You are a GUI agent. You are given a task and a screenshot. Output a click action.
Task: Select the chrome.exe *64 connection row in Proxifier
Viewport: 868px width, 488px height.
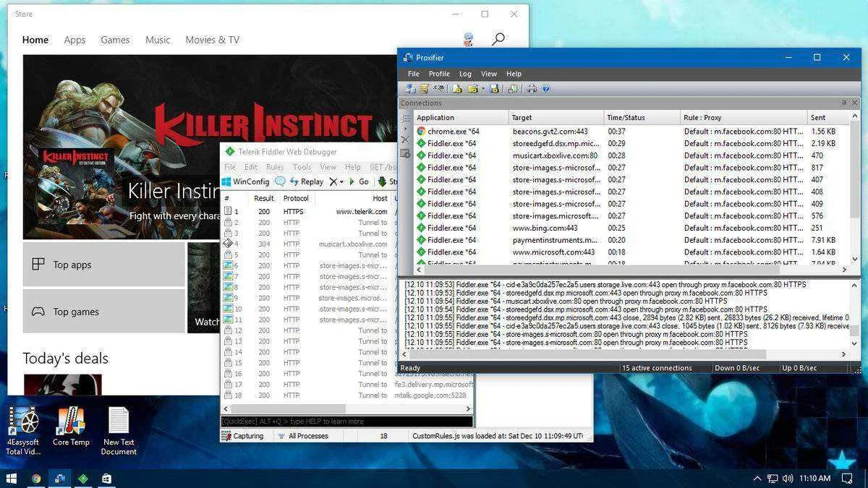[631, 132]
